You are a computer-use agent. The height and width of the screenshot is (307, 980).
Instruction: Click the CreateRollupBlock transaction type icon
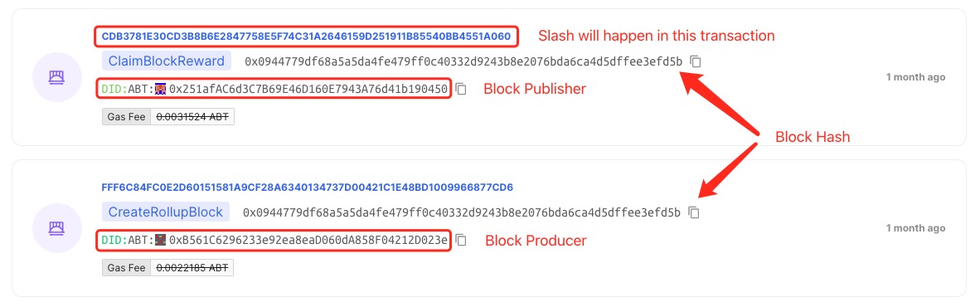(57, 228)
